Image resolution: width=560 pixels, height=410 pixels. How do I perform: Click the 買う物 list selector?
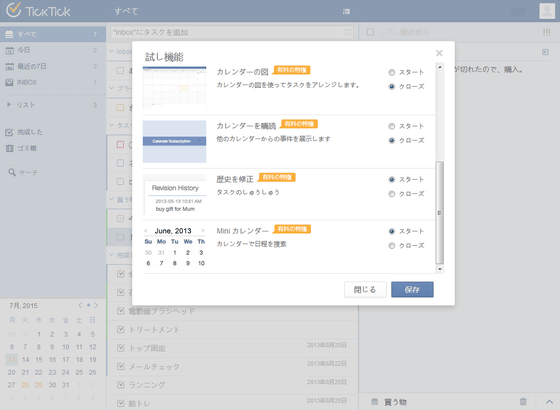point(389,402)
